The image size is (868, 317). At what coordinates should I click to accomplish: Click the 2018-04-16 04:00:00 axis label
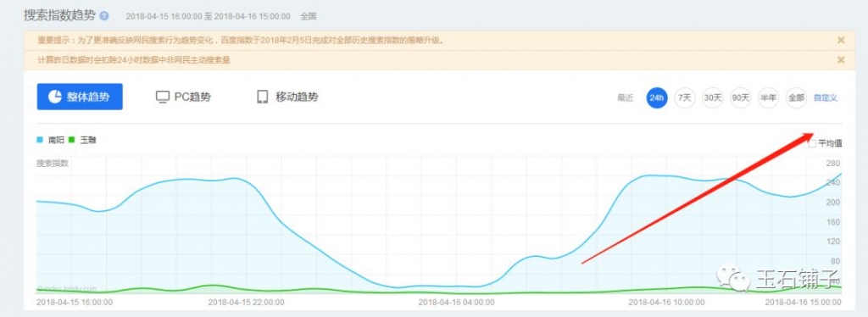click(456, 302)
